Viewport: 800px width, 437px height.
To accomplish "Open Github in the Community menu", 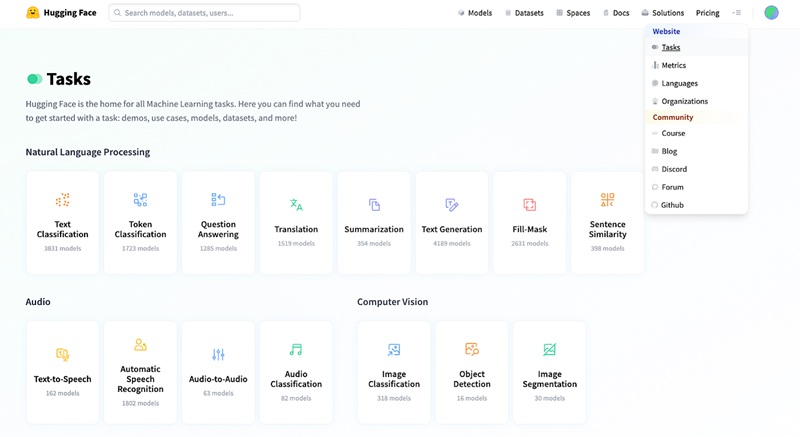I will (696, 205).
